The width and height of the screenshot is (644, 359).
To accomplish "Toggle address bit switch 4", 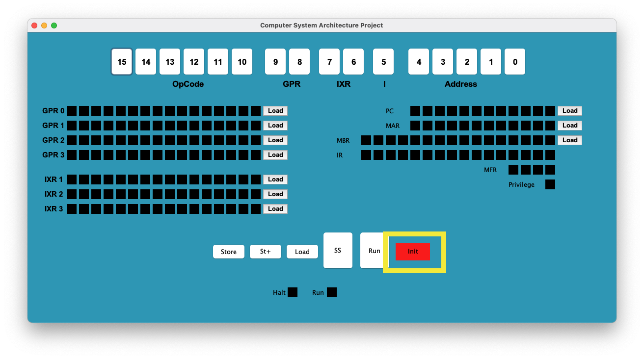I will tap(419, 62).
